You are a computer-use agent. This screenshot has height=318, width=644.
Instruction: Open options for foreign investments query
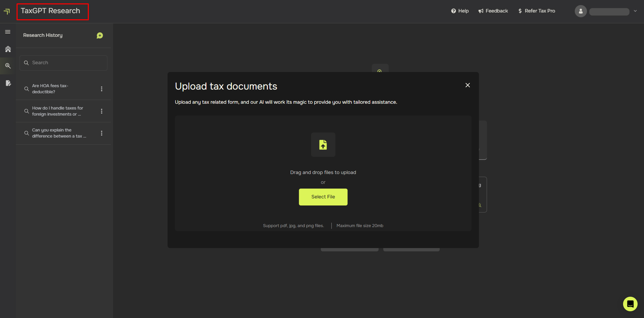102,111
